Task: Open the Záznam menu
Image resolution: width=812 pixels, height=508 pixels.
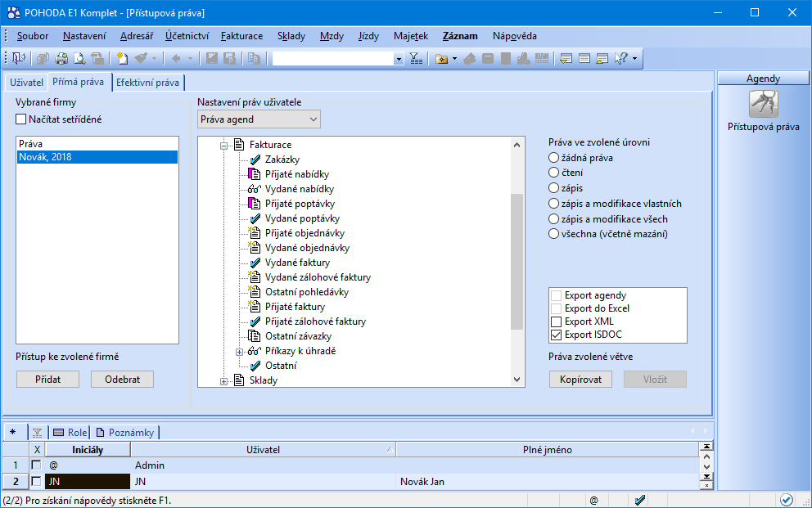Action: pos(460,36)
